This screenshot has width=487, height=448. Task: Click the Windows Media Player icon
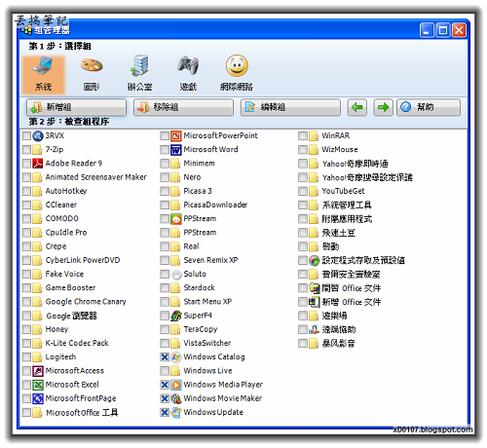(176, 385)
